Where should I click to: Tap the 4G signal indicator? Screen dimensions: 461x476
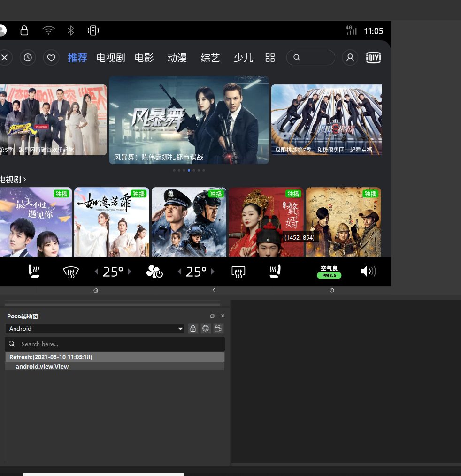[x=351, y=30]
